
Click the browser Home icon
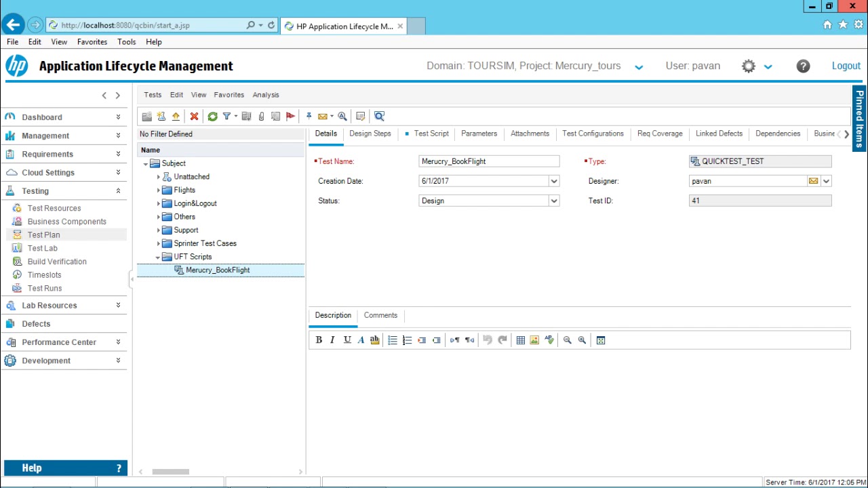(827, 25)
